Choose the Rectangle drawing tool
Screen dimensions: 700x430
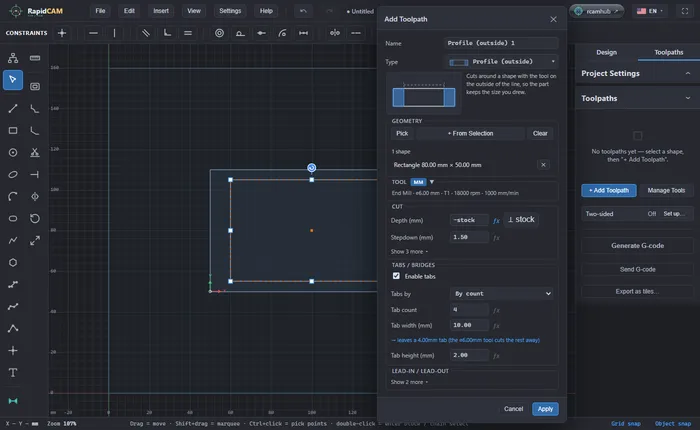coord(13,130)
